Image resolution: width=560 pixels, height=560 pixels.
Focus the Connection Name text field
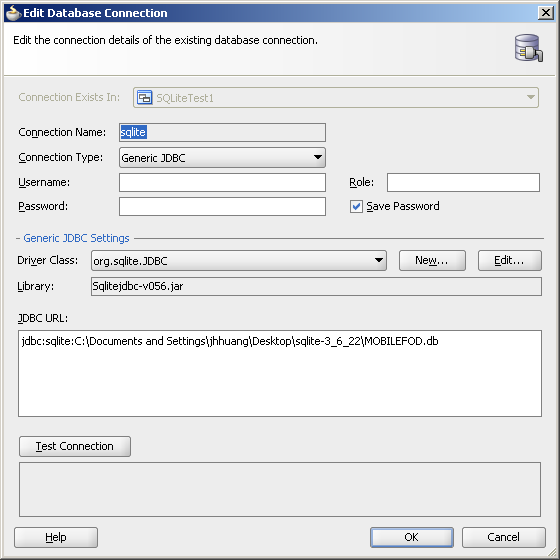(222, 132)
